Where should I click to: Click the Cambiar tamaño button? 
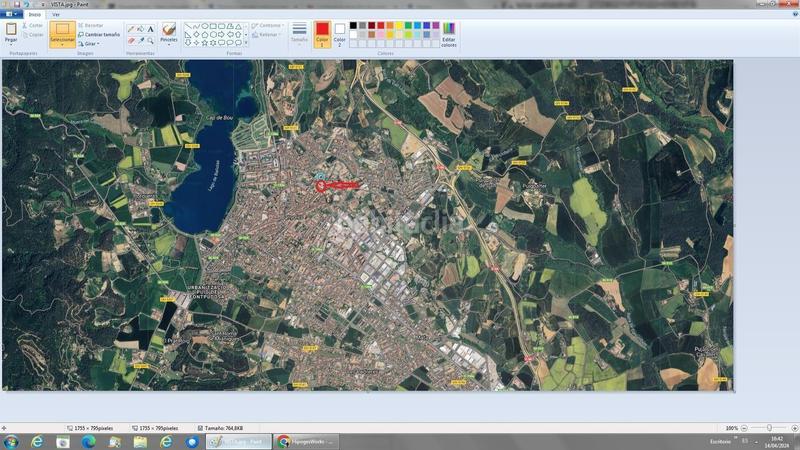click(98, 34)
